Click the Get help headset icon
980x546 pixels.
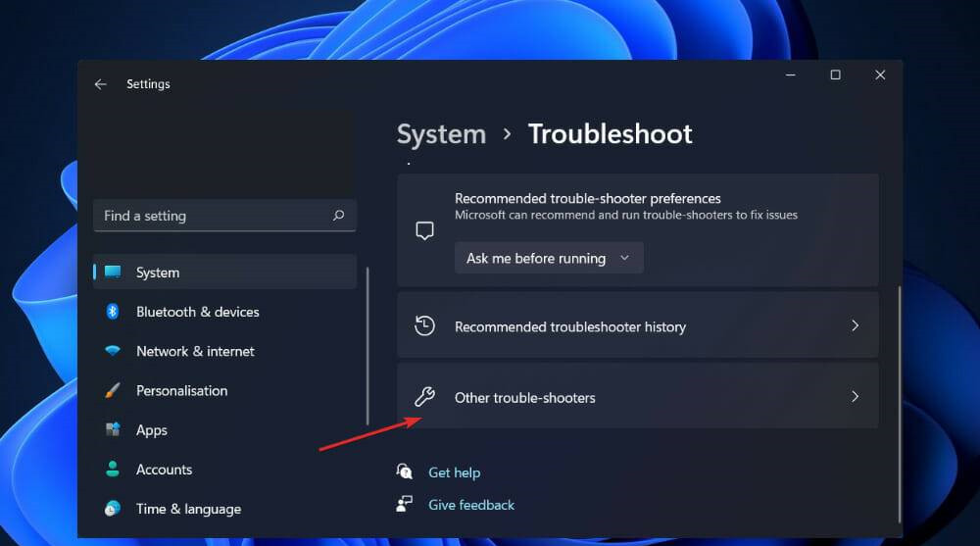point(405,471)
